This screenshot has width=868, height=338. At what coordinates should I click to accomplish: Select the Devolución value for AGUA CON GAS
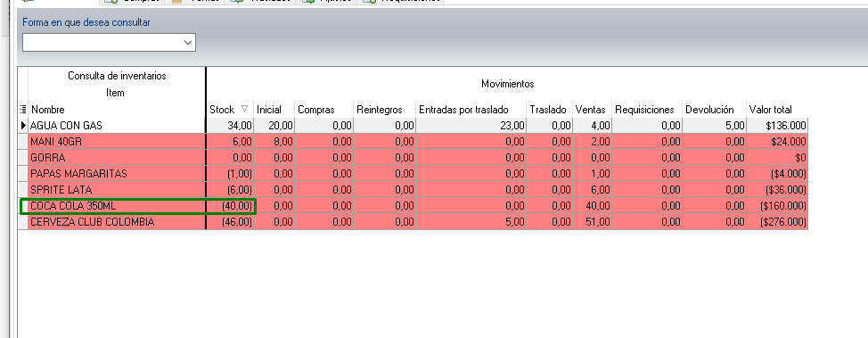pyautogui.click(x=714, y=126)
